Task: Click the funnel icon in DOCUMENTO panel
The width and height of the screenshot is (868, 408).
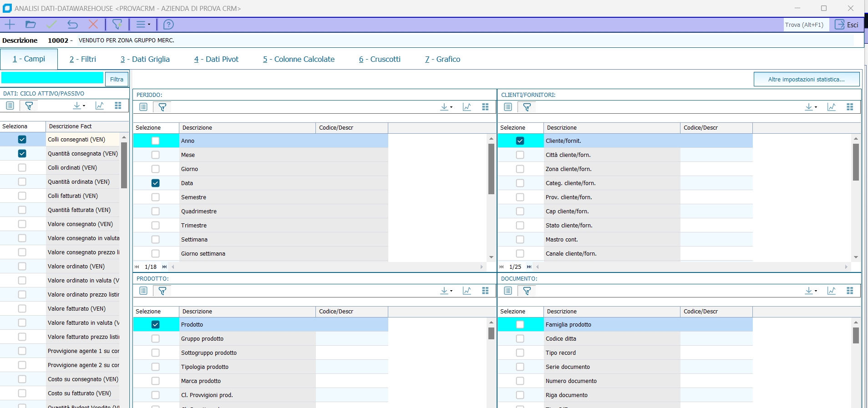Action: [527, 291]
